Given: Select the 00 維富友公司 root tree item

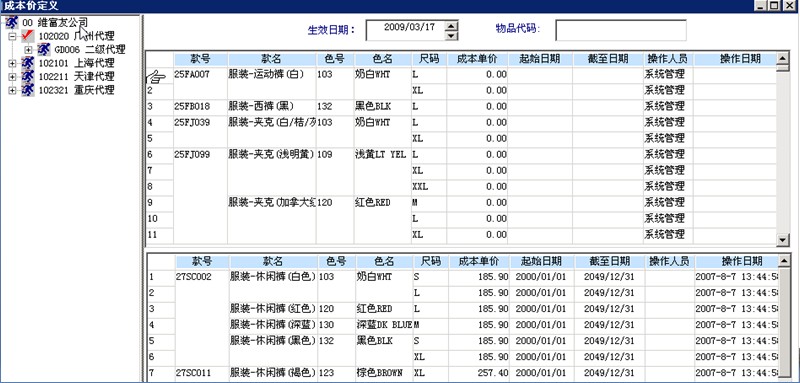Looking at the screenshot, I should click(x=55, y=22).
